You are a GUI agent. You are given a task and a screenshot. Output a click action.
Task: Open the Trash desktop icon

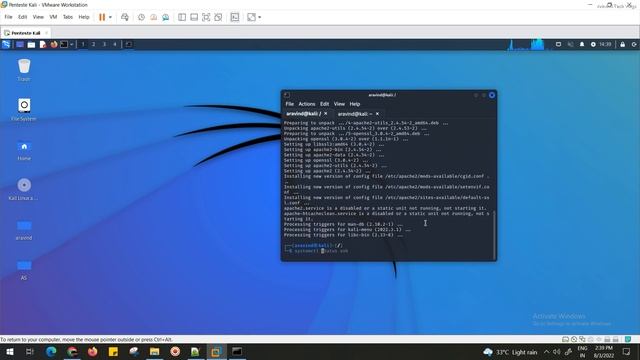pyautogui.click(x=24, y=69)
